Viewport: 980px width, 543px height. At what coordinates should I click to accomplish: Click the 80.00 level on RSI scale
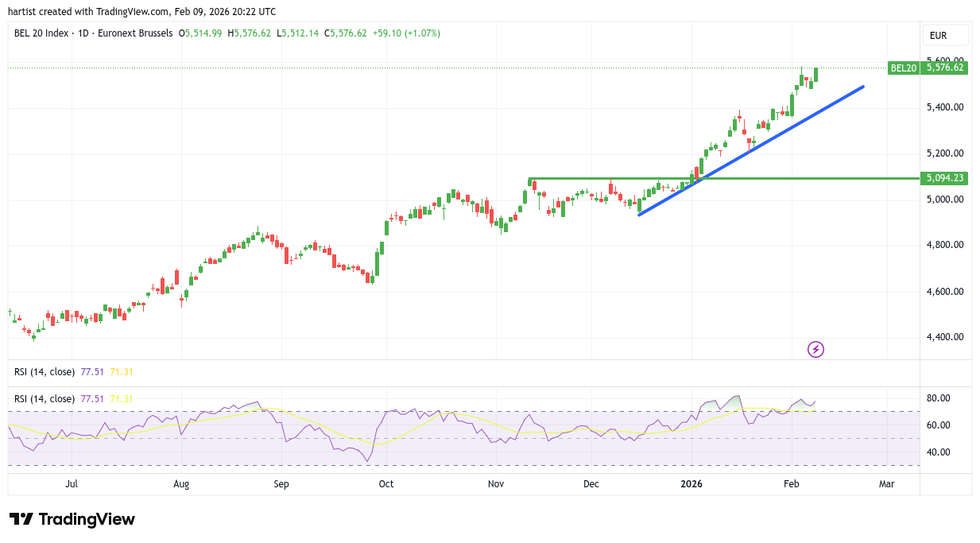click(x=939, y=398)
